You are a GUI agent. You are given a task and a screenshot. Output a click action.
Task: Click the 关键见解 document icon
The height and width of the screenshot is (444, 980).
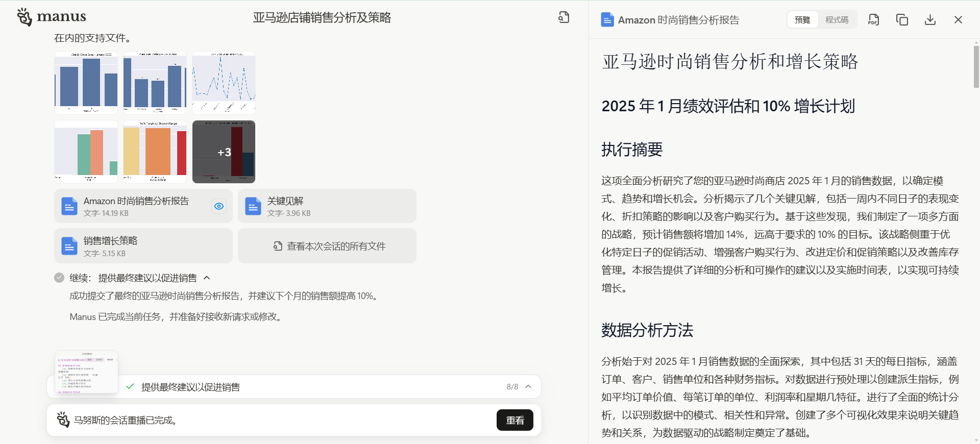coord(253,206)
